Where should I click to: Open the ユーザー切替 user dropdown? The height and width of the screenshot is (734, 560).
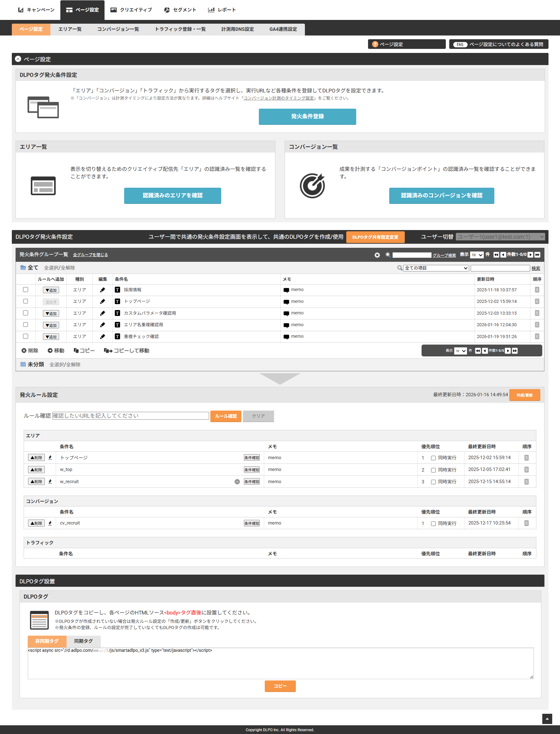coord(500,237)
